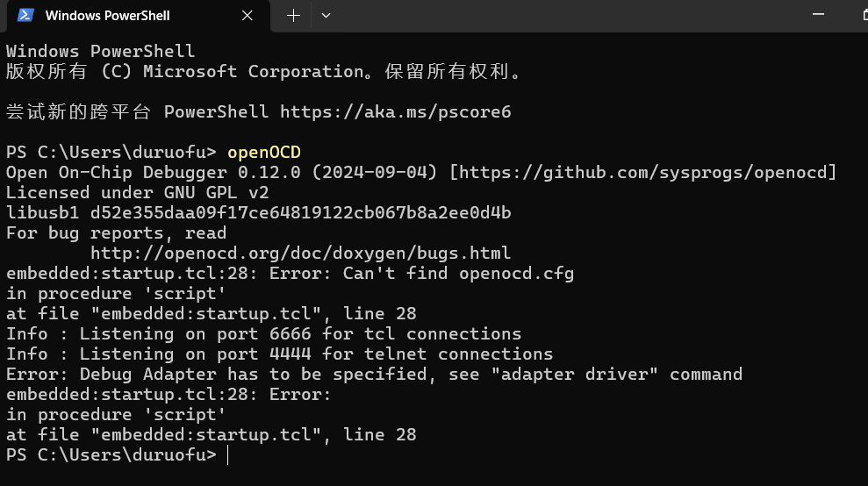Click the libusb1 hash line

click(258, 212)
